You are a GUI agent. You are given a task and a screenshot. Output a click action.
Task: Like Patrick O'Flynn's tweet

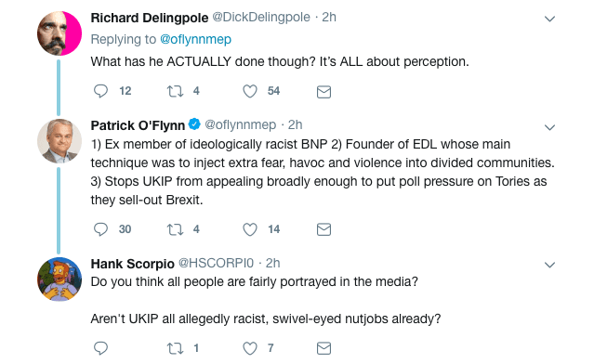(x=250, y=229)
